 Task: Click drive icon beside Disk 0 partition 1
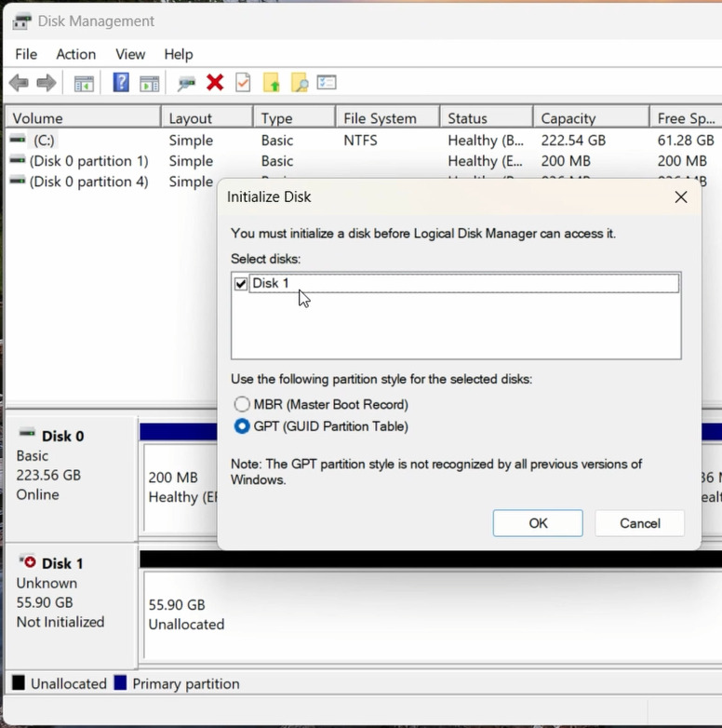pos(18,160)
